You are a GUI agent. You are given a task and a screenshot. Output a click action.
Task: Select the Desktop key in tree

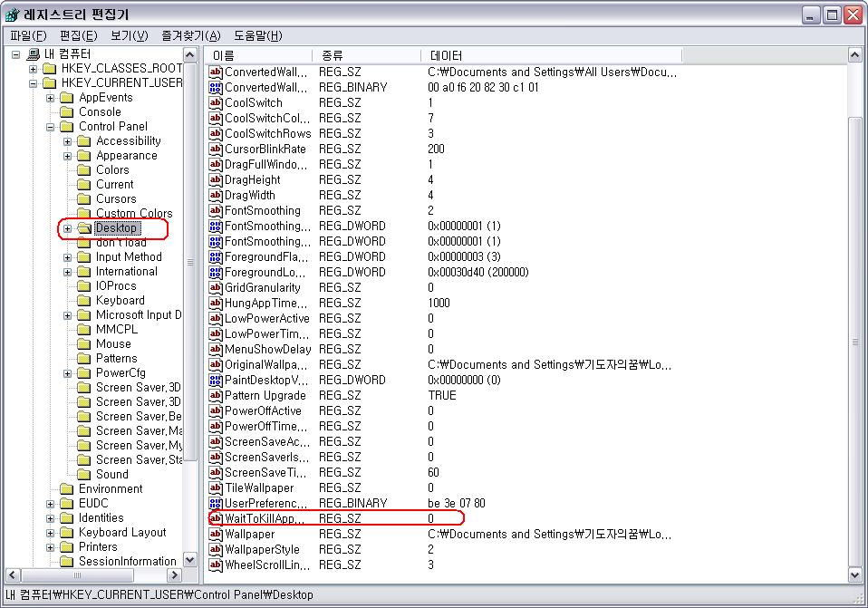(x=116, y=228)
